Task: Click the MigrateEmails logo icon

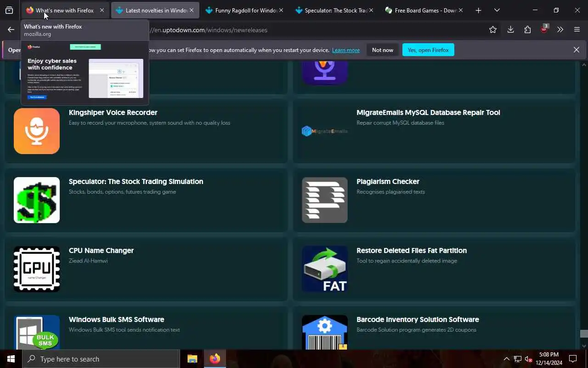Action: 325,131
